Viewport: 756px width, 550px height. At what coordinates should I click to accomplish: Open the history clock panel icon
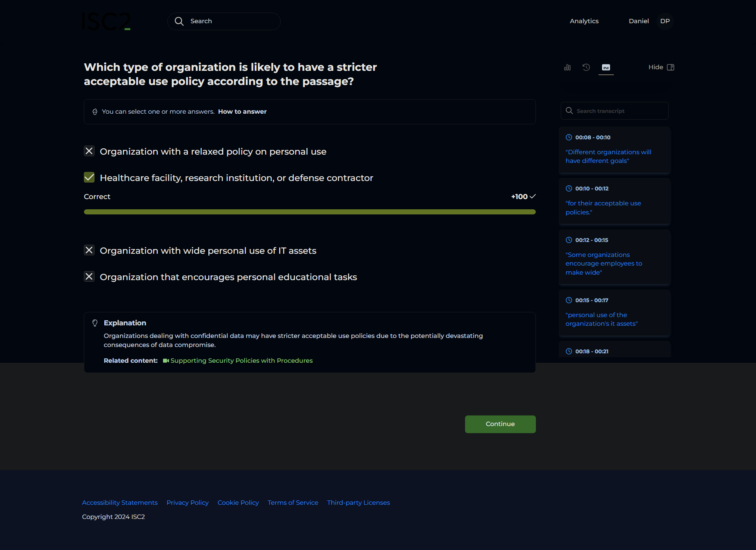click(x=586, y=67)
